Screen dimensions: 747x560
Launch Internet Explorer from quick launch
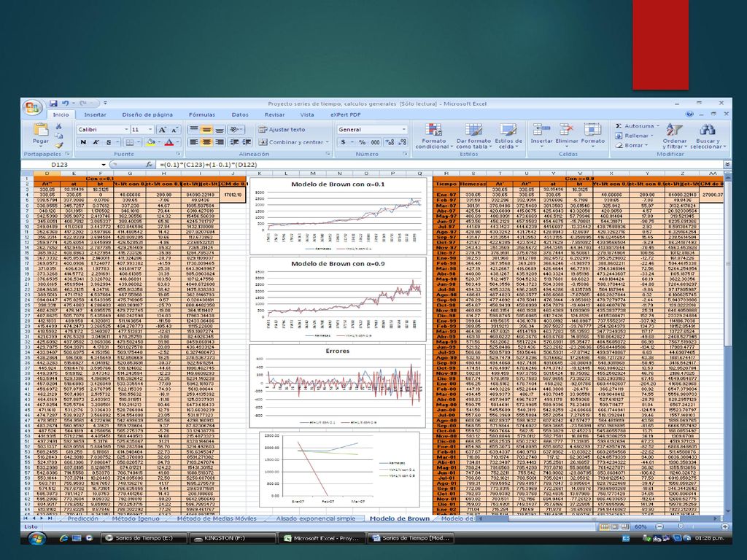63,539
